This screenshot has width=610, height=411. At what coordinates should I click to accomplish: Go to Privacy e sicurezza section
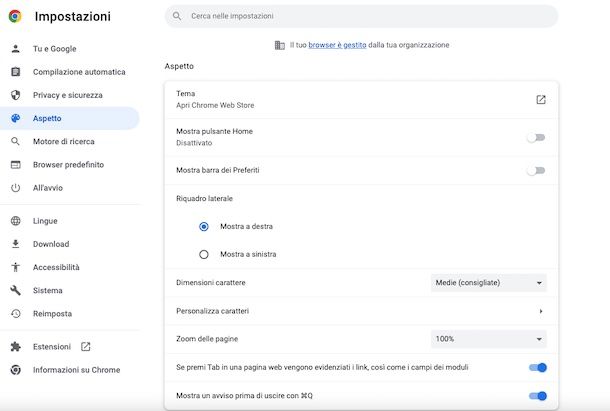[x=70, y=95]
